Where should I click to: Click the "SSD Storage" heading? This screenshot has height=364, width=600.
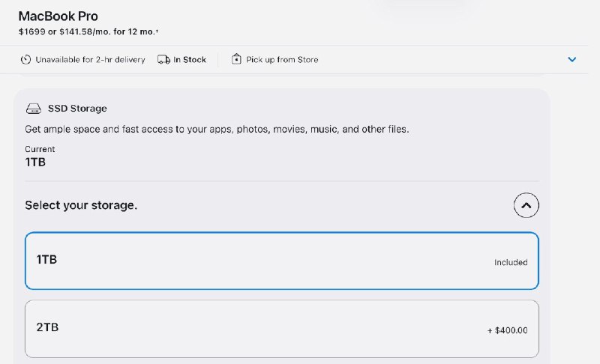coord(77,109)
